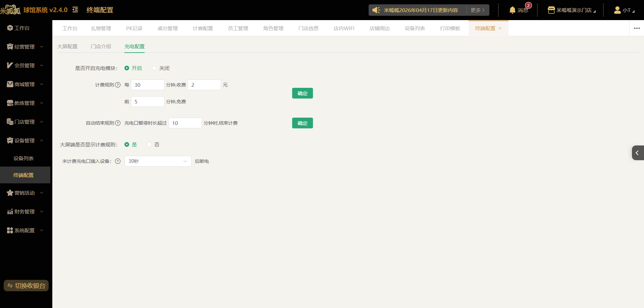The height and width of the screenshot is (308, 644).
Task: Click the 米呱呱 logo icon
Action: coord(10,10)
